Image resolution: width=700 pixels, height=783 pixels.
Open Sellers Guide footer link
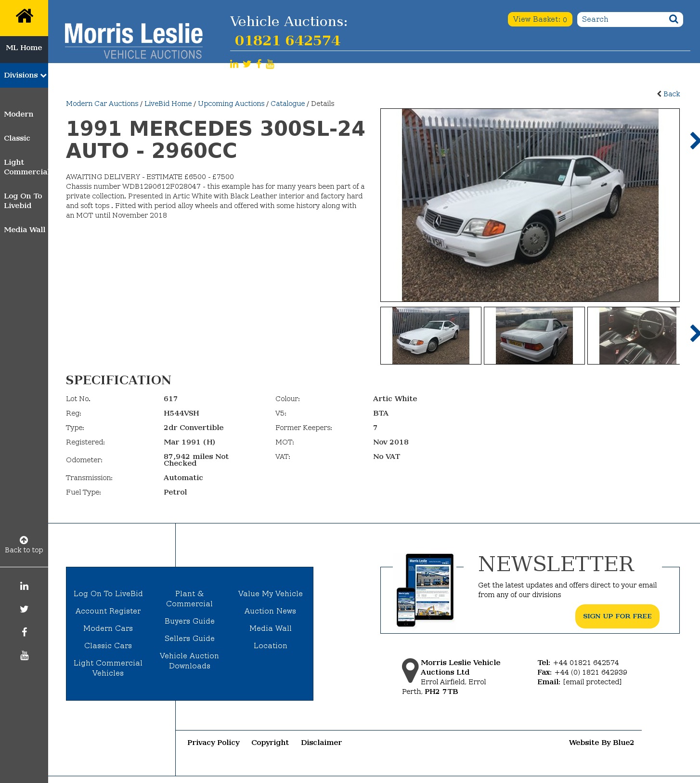pyautogui.click(x=189, y=639)
